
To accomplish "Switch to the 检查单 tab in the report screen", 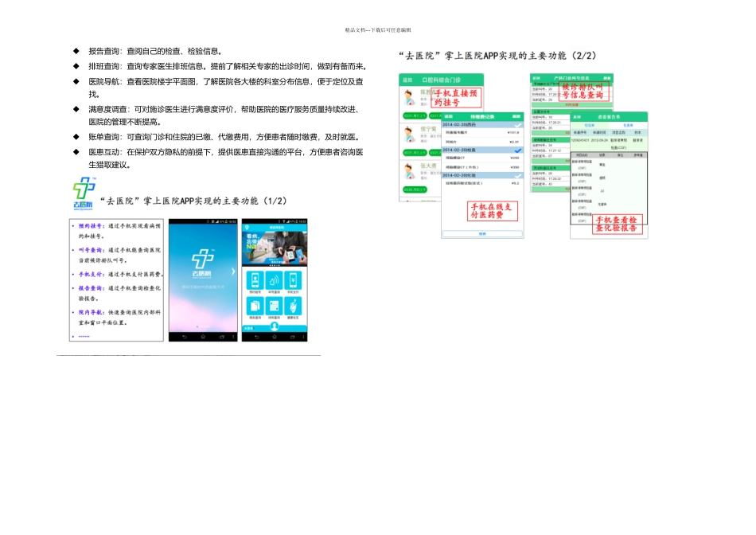I will [x=628, y=125].
